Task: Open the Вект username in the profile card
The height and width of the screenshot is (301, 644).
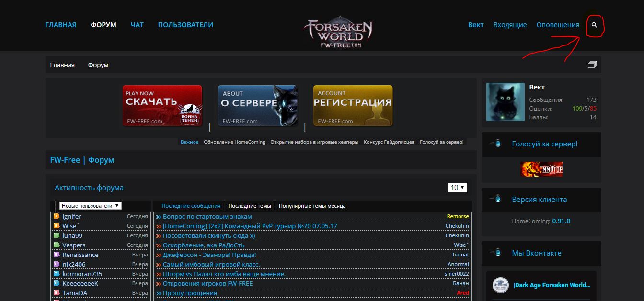Action: [537, 87]
